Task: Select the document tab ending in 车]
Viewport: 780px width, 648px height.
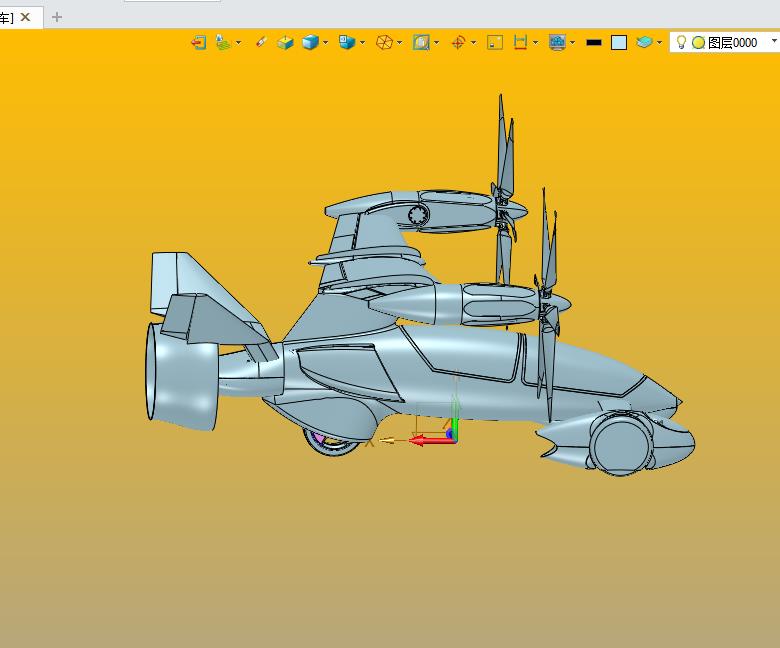Action: (x=7, y=17)
